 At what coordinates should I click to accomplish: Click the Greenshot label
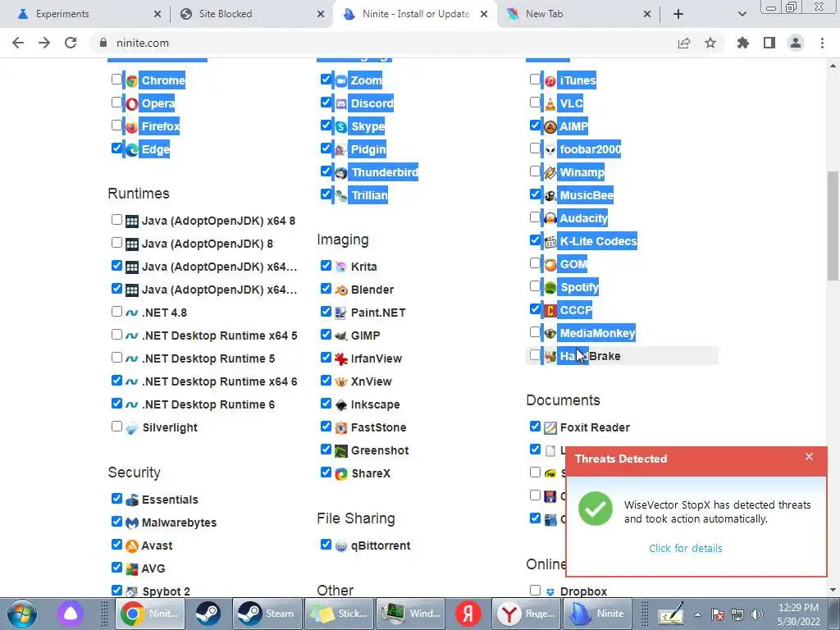[380, 451]
